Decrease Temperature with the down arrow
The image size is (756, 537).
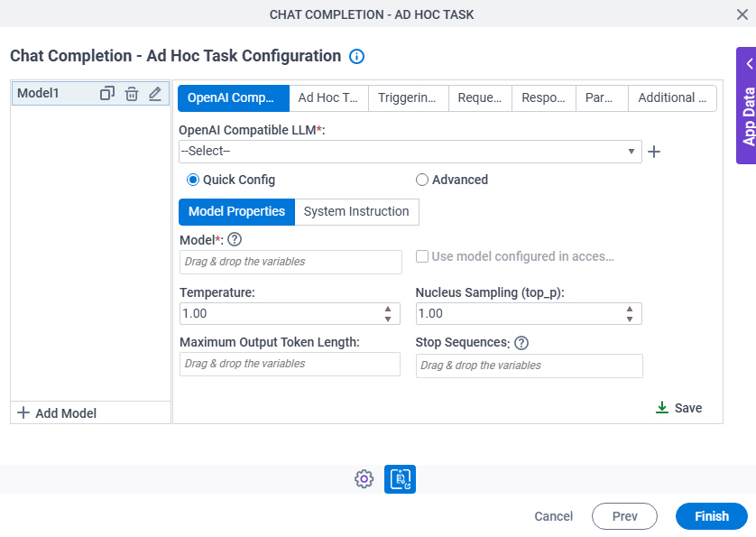388,319
